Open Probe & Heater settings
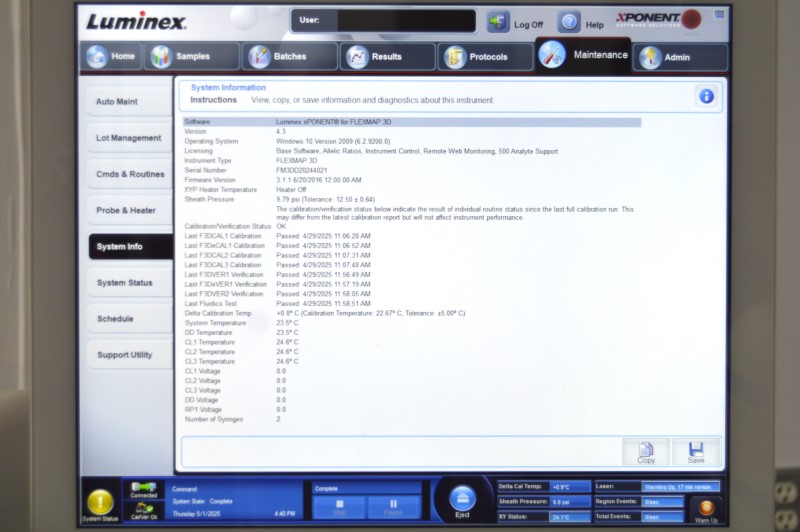The width and height of the screenshot is (800, 532). pyautogui.click(x=130, y=210)
